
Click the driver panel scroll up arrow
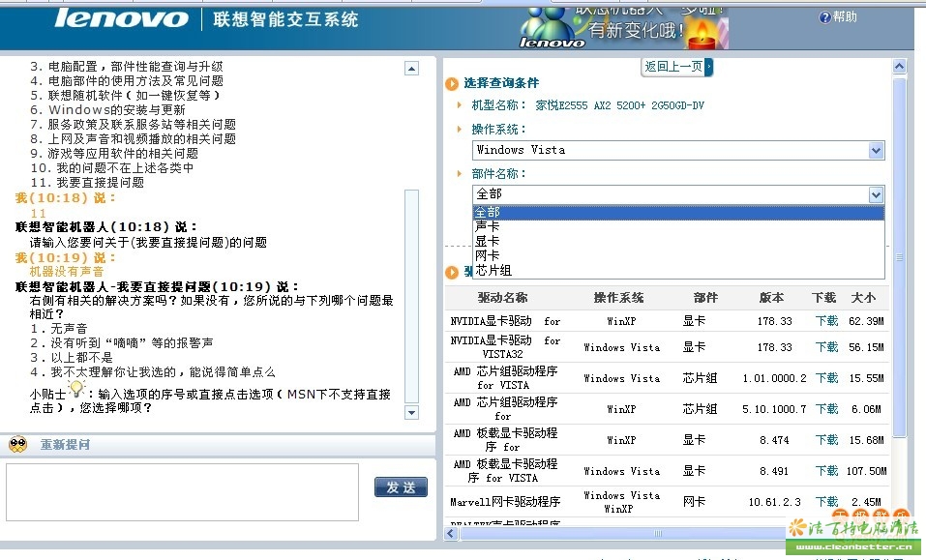[x=899, y=66]
